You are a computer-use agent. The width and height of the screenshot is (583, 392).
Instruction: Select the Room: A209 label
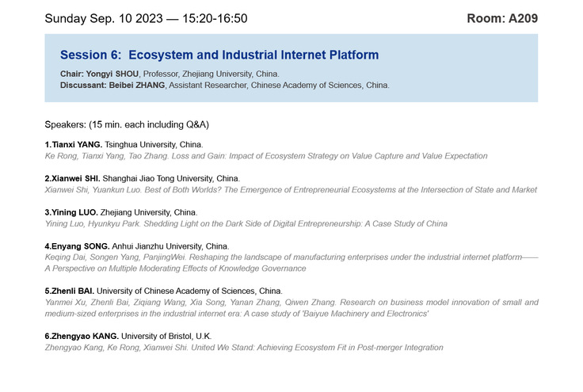(x=501, y=18)
